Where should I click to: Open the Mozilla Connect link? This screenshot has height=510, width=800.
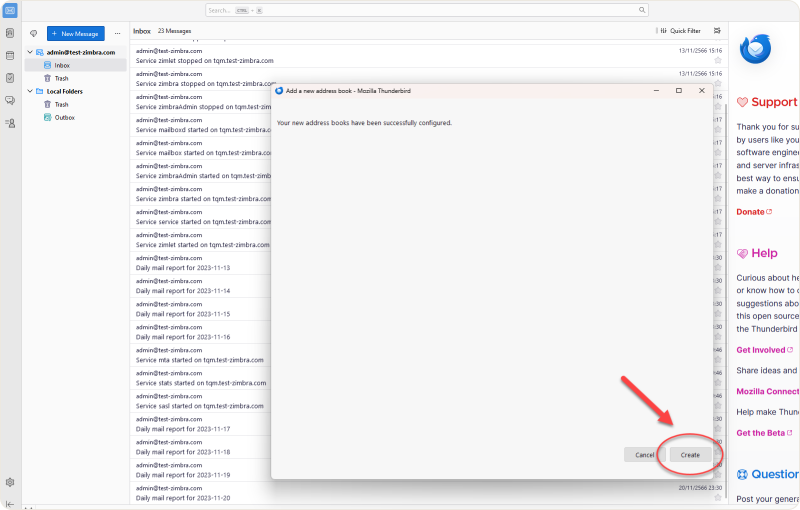[768, 391]
